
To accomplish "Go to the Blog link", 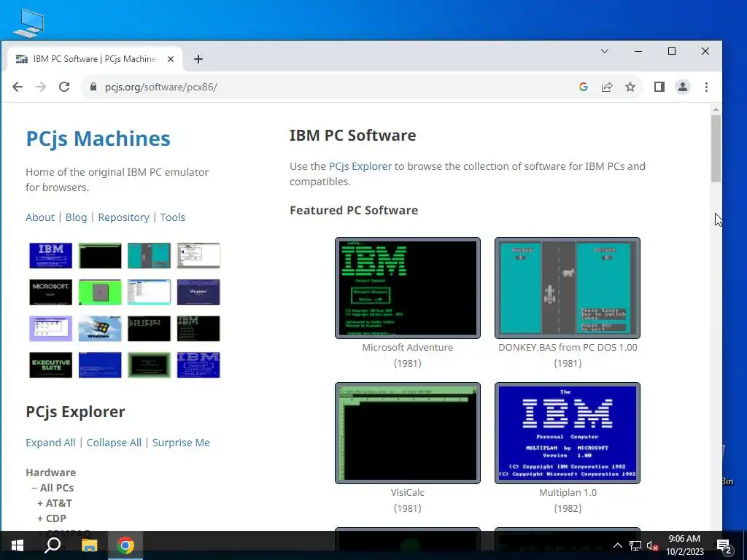I will point(76,217).
